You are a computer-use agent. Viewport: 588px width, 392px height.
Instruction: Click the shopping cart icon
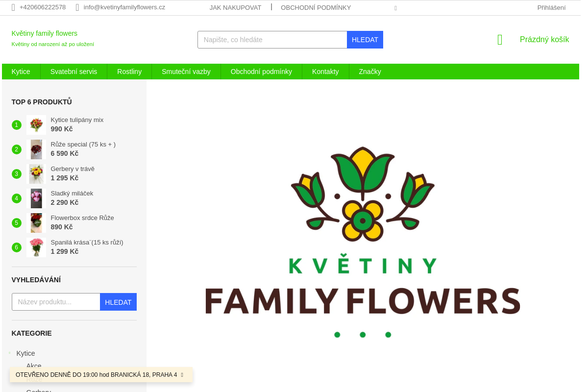point(500,40)
